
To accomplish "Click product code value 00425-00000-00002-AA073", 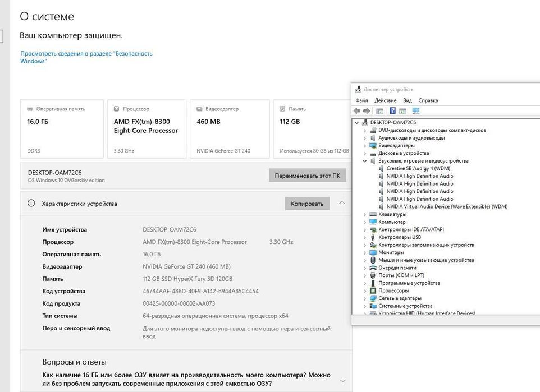I will [x=179, y=303].
